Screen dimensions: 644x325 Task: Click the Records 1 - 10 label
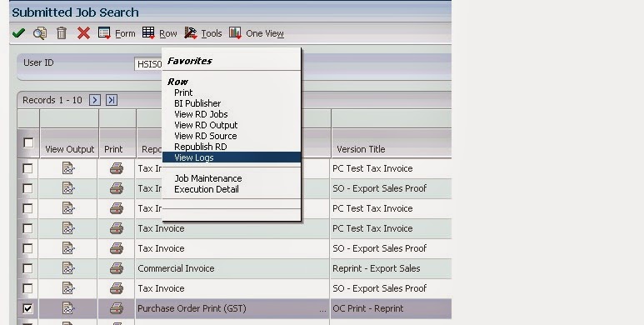(52, 100)
